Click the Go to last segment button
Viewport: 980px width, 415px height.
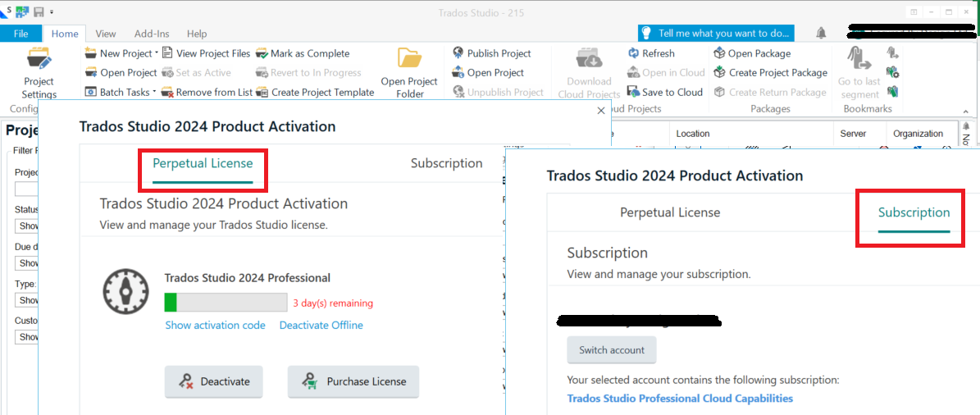(859, 73)
